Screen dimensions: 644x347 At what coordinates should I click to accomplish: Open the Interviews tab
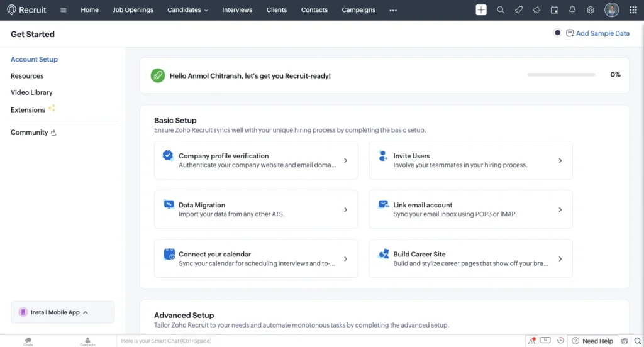(237, 10)
